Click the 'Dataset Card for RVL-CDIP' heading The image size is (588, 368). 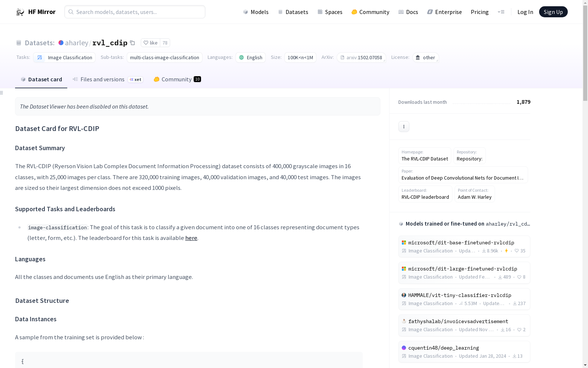(x=57, y=128)
